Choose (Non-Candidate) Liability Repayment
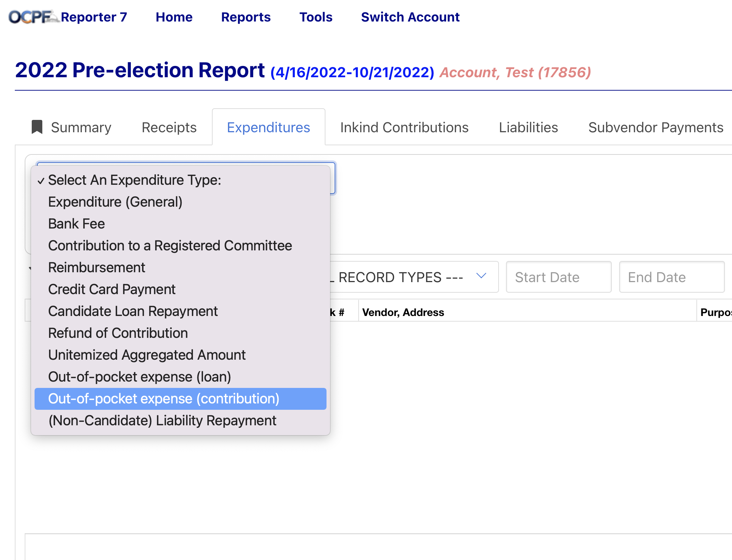The image size is (732, 560). coord(162,421)
